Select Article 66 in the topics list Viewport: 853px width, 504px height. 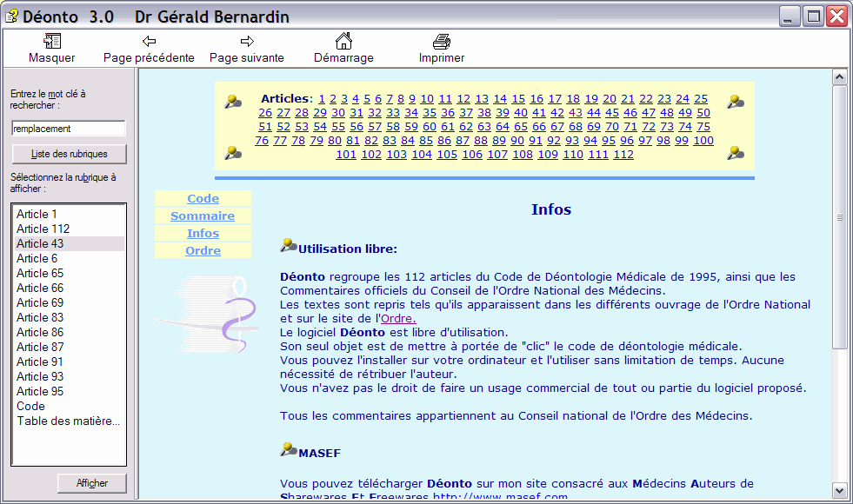point(69,288)
